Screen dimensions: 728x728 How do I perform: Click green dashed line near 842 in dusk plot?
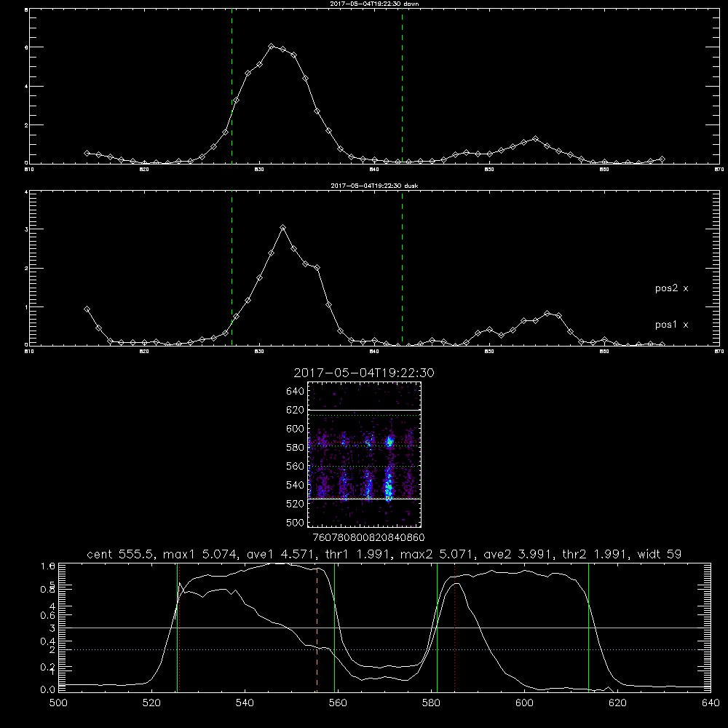pos(402,268)
